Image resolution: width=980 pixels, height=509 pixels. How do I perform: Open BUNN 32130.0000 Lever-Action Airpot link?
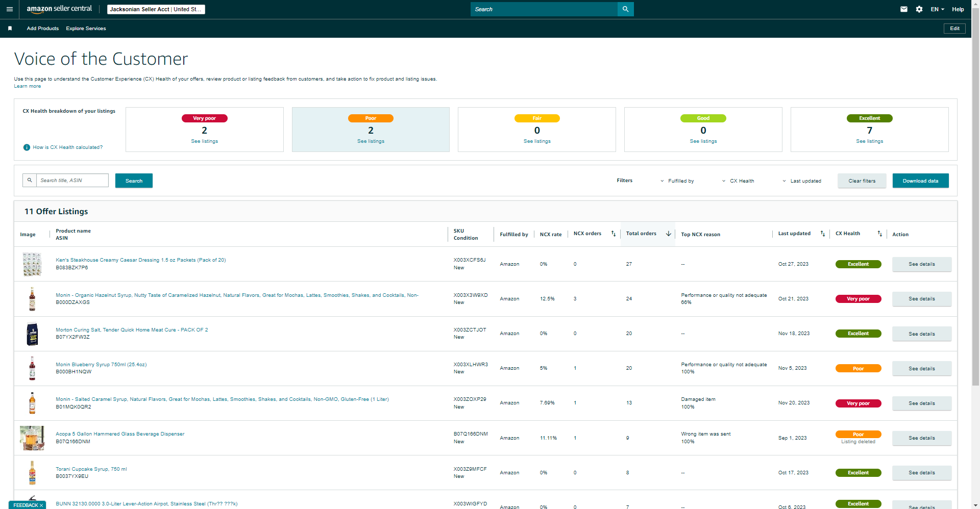coord(146,504)
